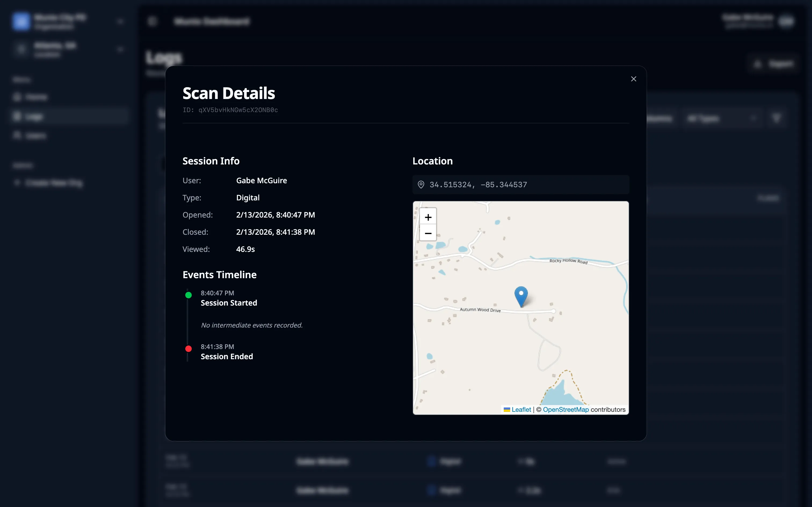Select the Logs icon in the sidebar

(17, 116)
